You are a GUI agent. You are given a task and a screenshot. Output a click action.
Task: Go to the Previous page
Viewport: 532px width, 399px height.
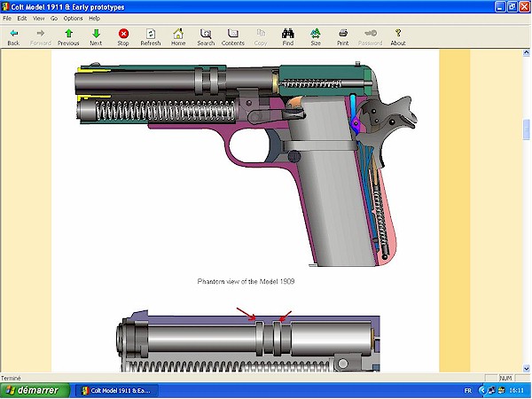pos(68,37)
